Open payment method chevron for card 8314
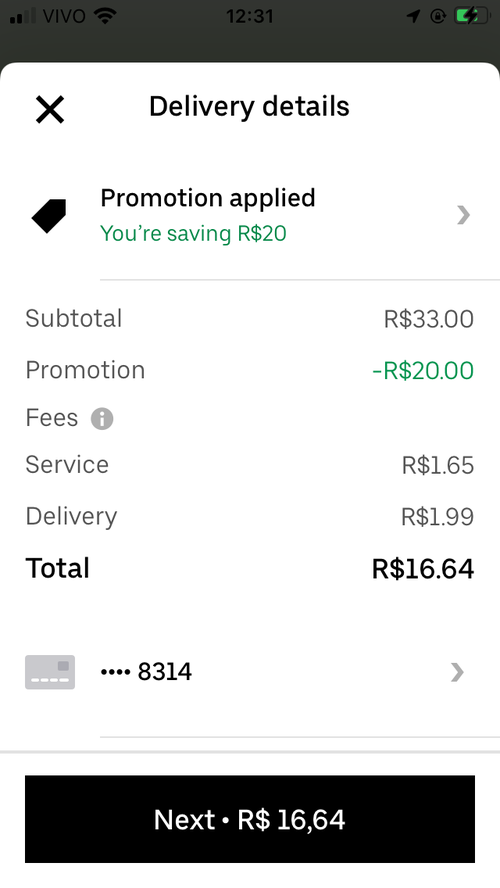 pyautogui.click(x=458, y=672)
